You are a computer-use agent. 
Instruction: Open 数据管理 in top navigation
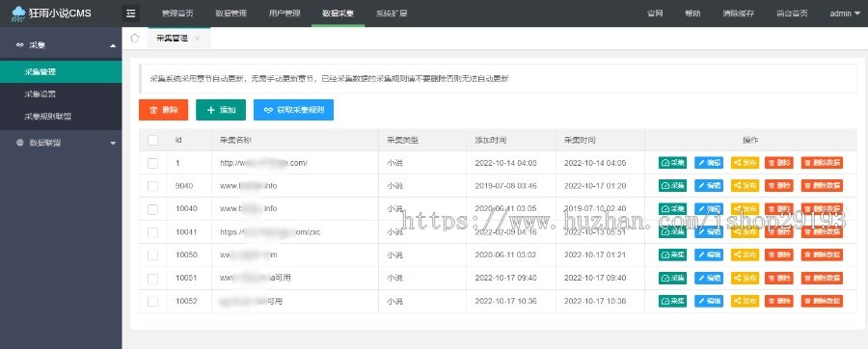click(x=231, y=13)
